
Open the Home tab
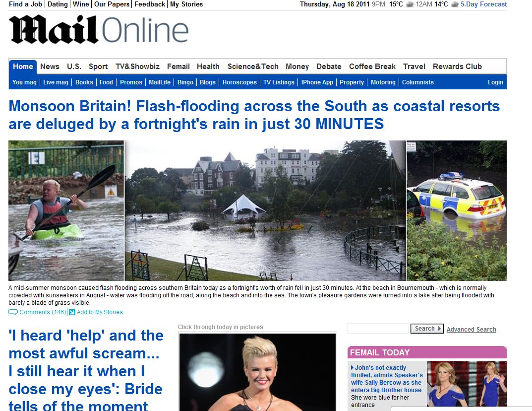click(23, 67)
